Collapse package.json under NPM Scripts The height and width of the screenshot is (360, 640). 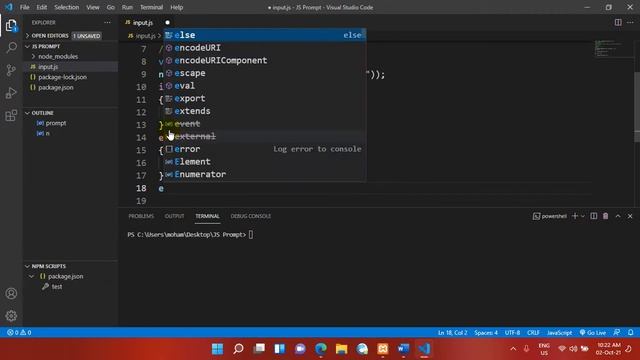32,276
